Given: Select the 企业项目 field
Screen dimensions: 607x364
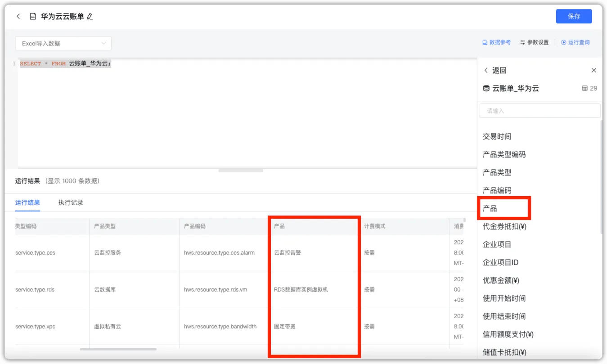Looking at the screenshot, I should 497,245.
